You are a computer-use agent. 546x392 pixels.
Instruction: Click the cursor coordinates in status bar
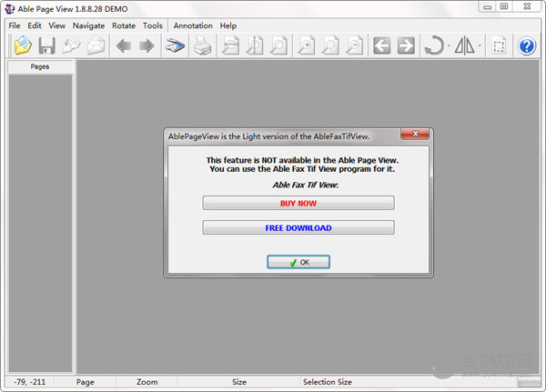pyautogui.click(x=30, y=382)
